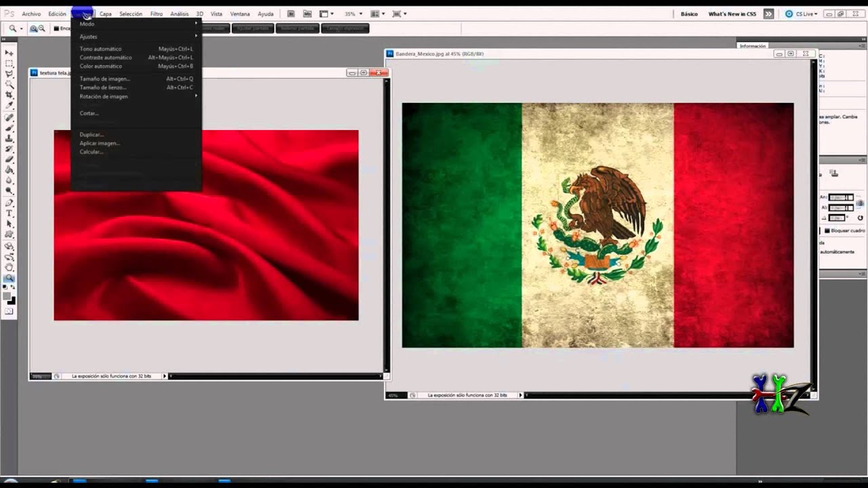The image size is (868, 488).
Task: Choose Aplicar imagen
Action: [x=136, y=143]
